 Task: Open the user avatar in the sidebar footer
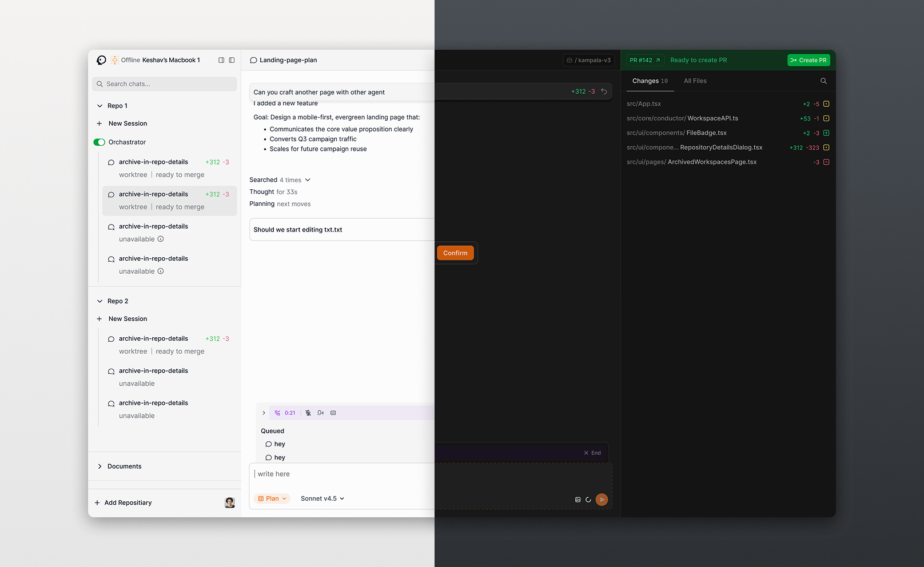tap(230, 503)
